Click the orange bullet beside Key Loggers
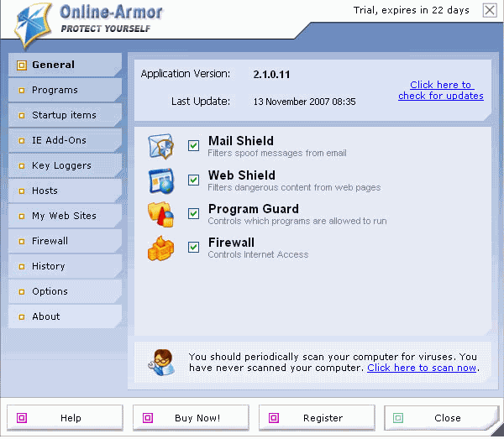 click(x=22, y=166)
